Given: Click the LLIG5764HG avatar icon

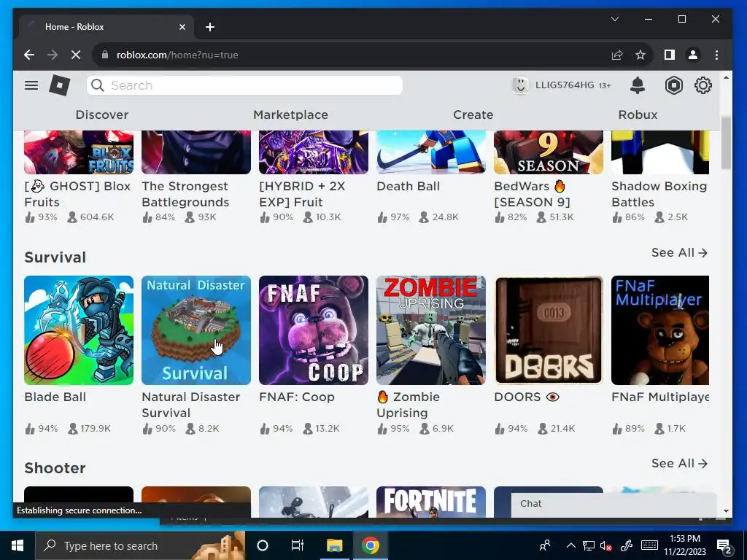Looking at the screenshot, I should (x=520, y=85).
